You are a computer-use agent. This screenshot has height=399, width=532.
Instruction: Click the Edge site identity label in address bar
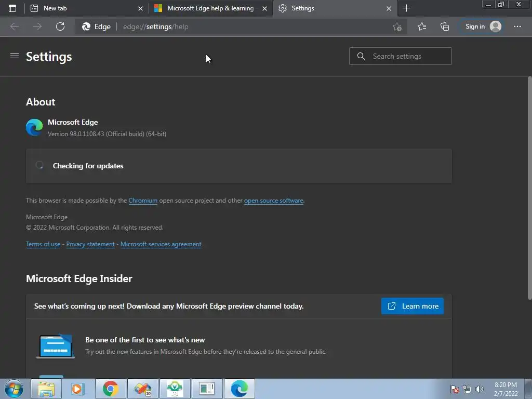96,26
